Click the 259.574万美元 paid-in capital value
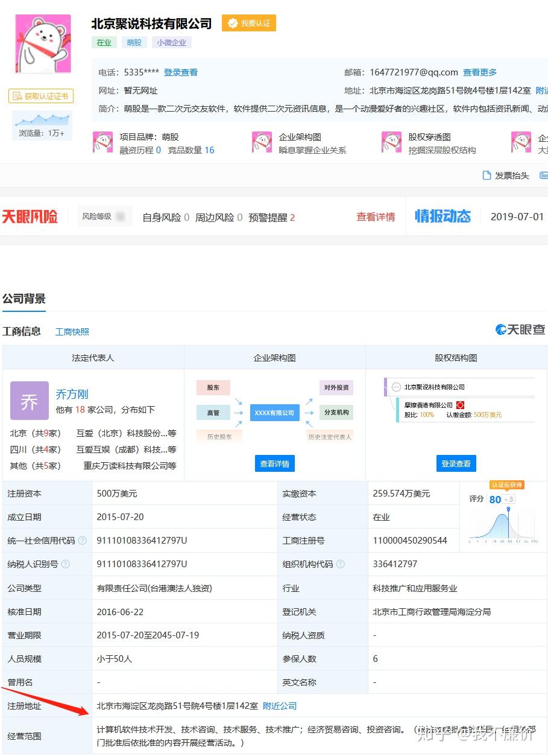The image size is (548, 756). (x=402, y=494)
